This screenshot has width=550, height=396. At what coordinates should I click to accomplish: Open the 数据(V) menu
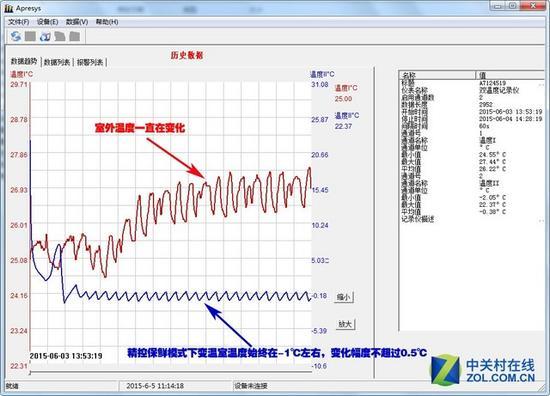(76, 22)
